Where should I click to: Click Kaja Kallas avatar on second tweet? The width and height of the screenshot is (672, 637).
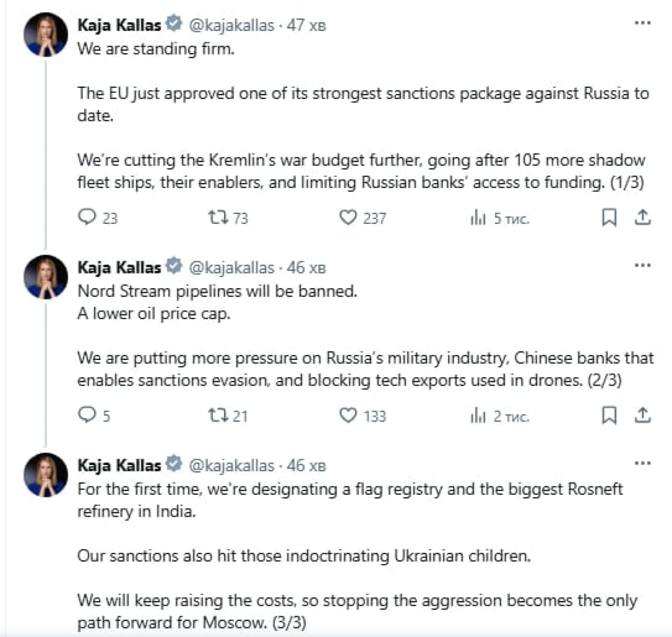(45, 277)
